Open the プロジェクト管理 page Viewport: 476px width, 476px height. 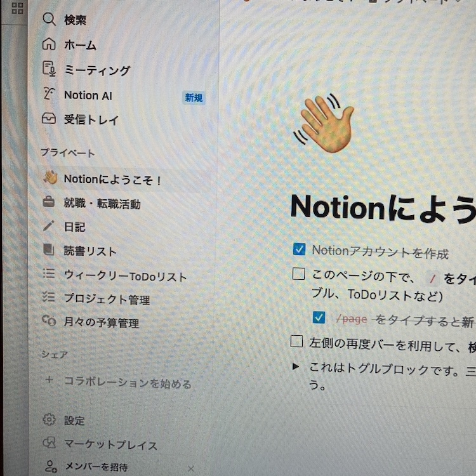pyautogui.click(x=107, y=300)
